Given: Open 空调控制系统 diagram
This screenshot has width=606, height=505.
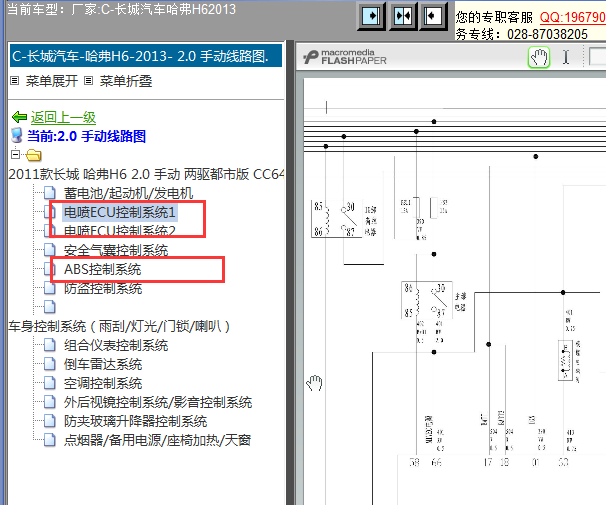Looking at the screenshot, I should coord(103,383).
